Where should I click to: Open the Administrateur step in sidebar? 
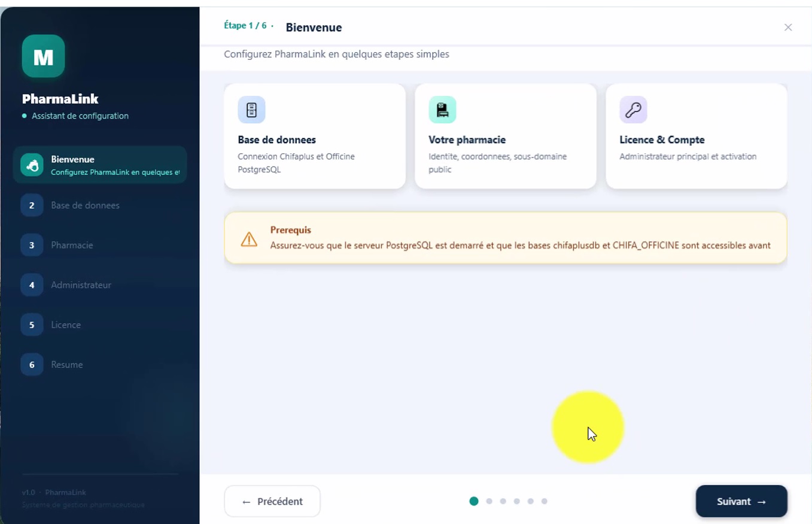click(x=81, y=285)
